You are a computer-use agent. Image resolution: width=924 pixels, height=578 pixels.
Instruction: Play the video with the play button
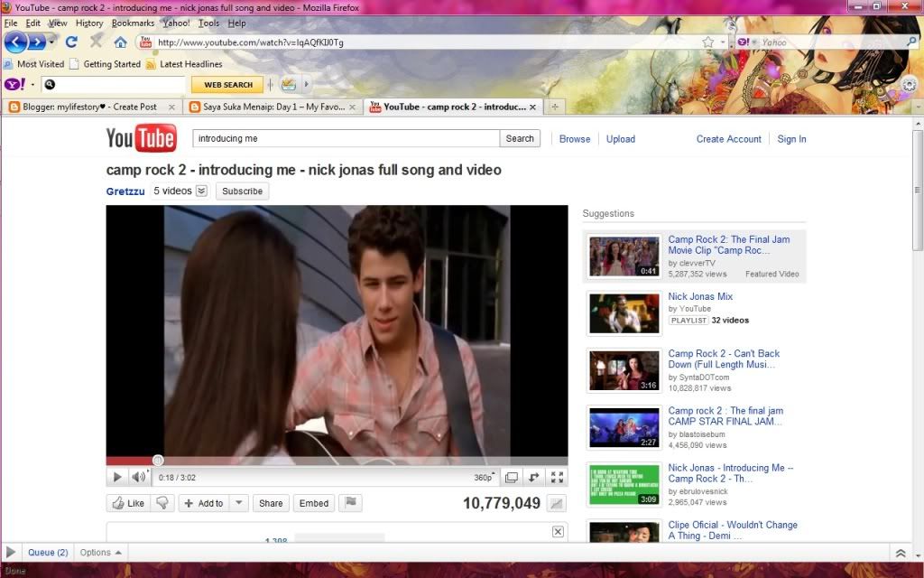(x=116, y=477)
